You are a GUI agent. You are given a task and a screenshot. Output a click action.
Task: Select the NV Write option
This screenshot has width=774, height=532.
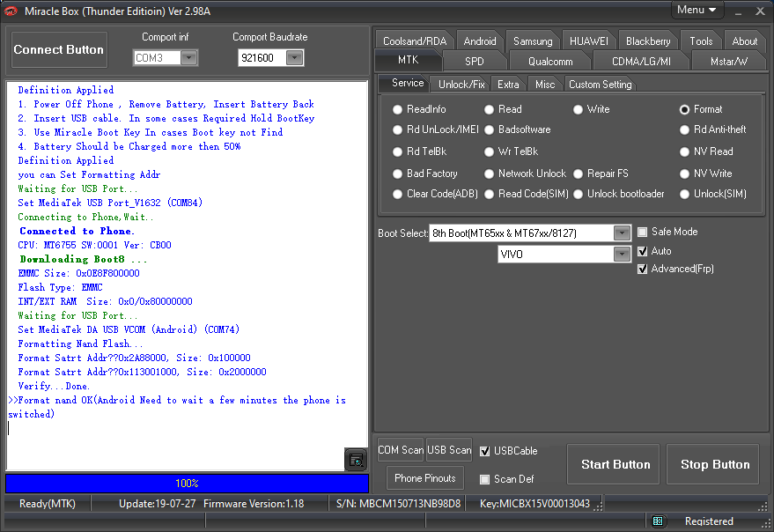pyautogui.click(x=706, y=174)
